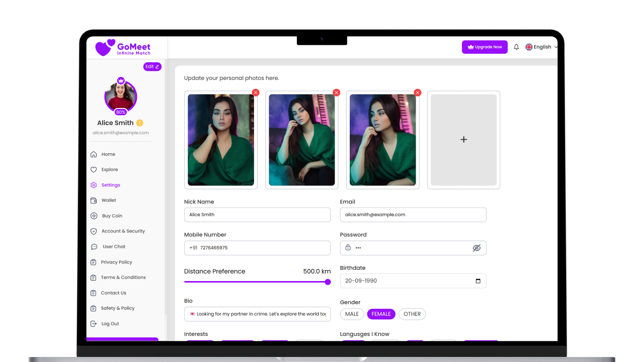
Task: Click the yellow verification badge by Alice Smith
Action: pos(140,123)
